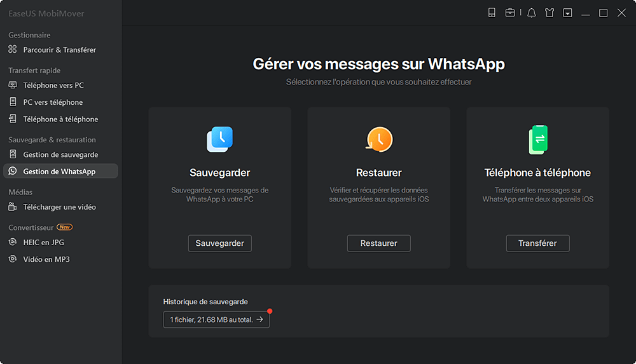Image resolution: width=636 pixels, height=364 pixels.
Task: Click the blue Sauvegarder clock icon
Action: point(220,139)
